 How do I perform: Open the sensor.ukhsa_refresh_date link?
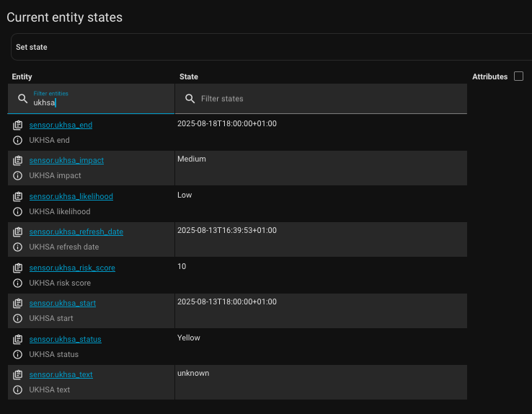(x=76, y=232)
